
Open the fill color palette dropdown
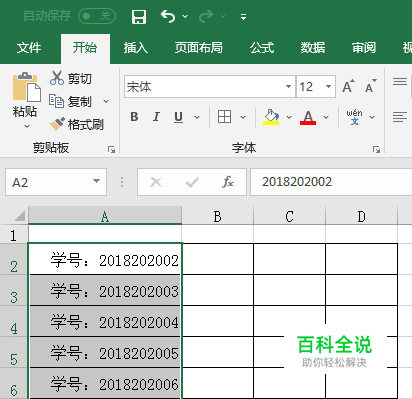(x=289, y=117)
